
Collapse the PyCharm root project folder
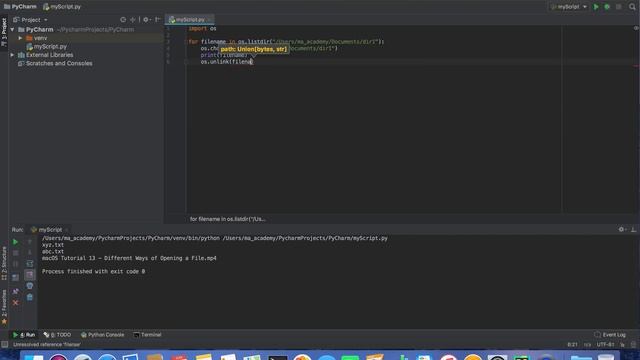(12, 29)
